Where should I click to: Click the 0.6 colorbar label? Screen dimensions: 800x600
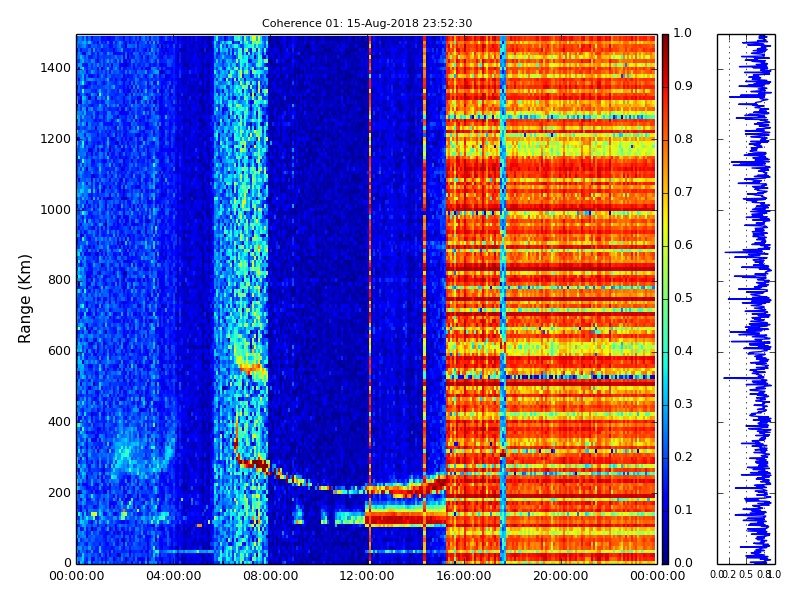click(683, 245)
